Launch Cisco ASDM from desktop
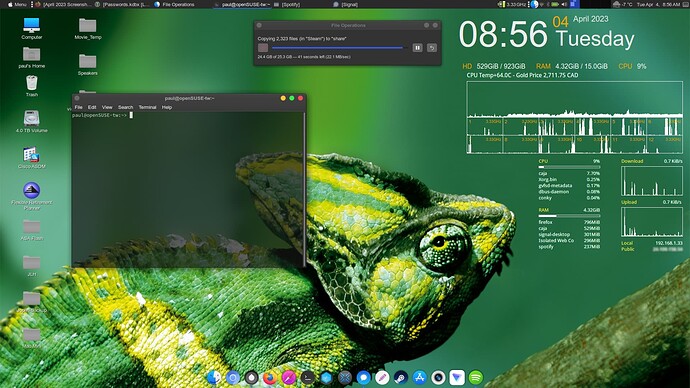690x388 pixels. (32, 158)
